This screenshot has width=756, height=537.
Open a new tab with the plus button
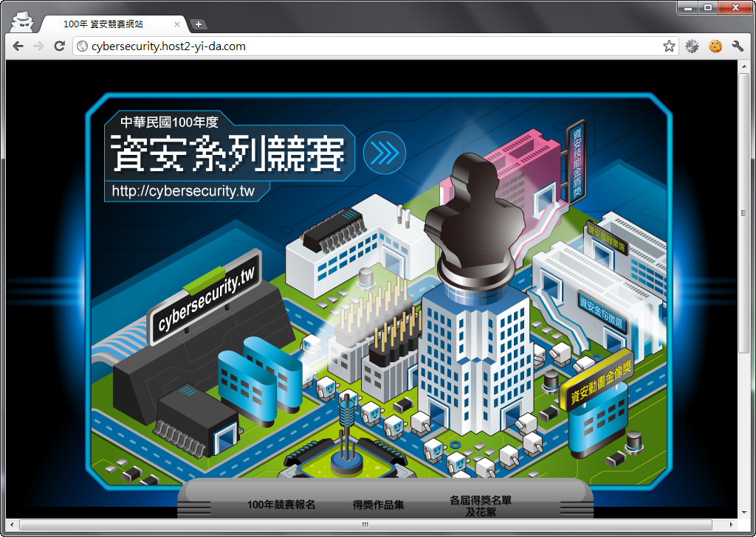tap(198, 24)
